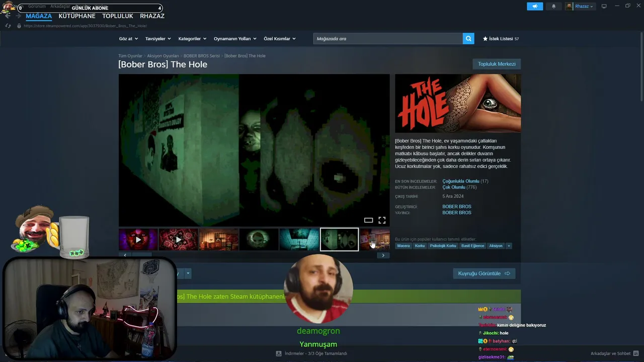644x362 pixels.
Task: Open the dropdown arrow beside the webcam overlay
Action: [x=188, y=274]
